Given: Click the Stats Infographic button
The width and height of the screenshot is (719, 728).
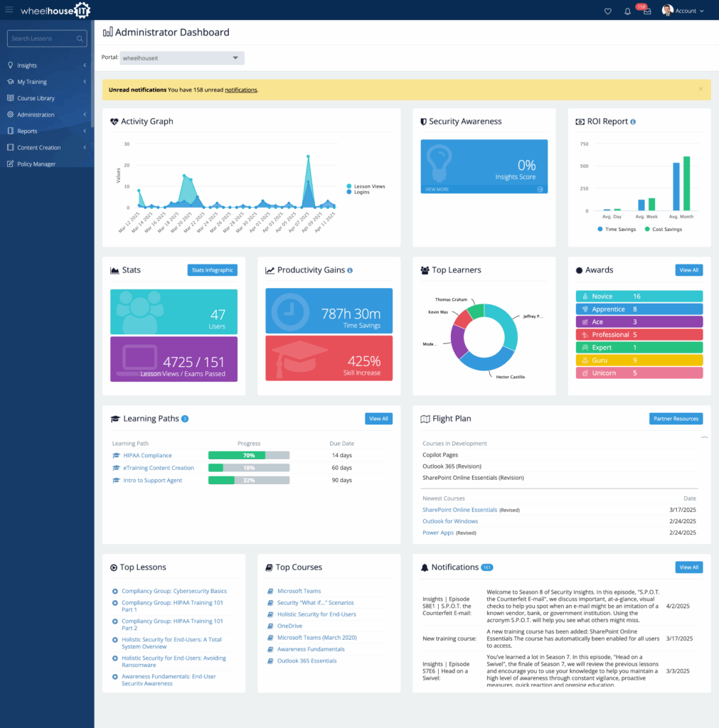Looking at the screenshot, I should (x=212, y=270).
